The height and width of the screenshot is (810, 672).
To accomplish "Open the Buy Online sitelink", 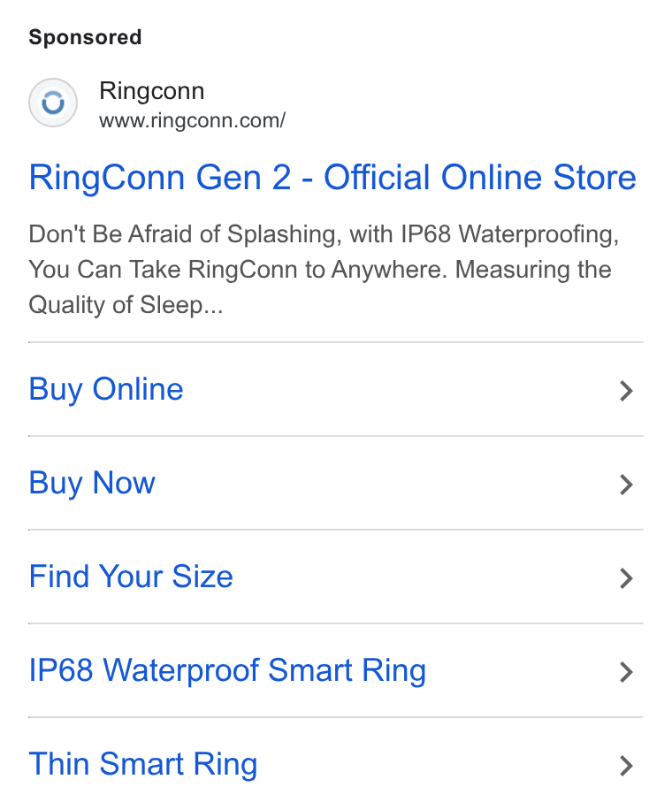I will (336, 389).
